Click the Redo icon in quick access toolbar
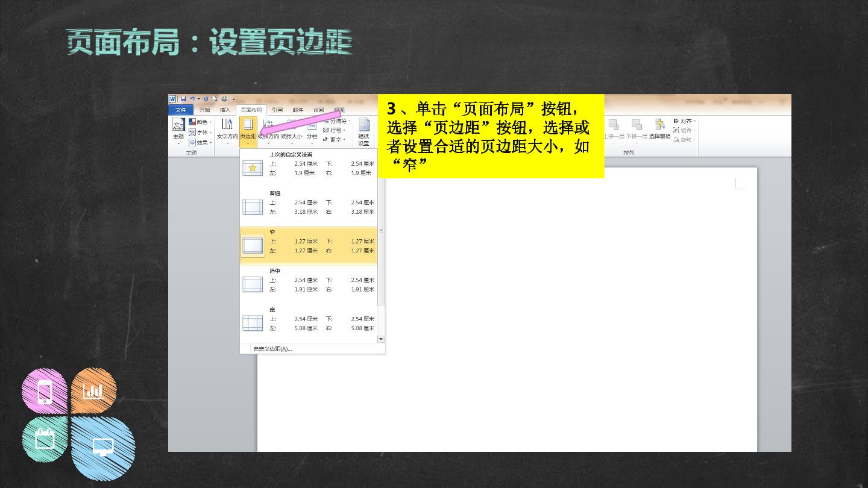The image size is (868, 488). [x=206, y=99]
